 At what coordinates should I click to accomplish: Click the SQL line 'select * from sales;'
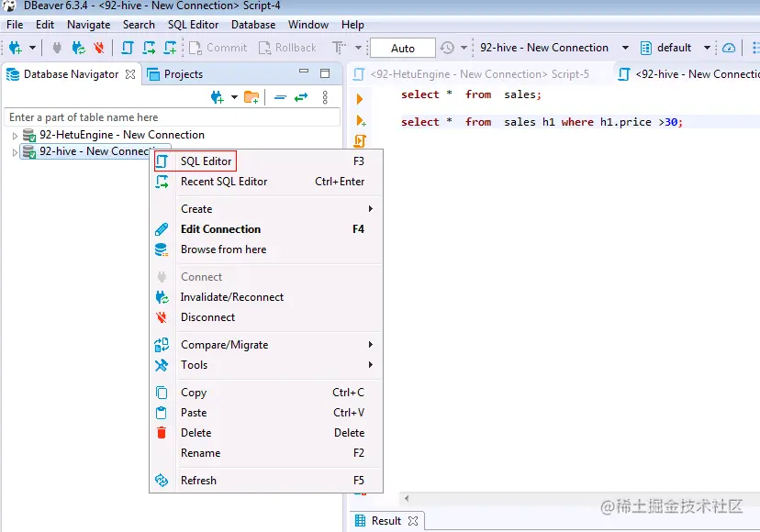coord(471,95)
